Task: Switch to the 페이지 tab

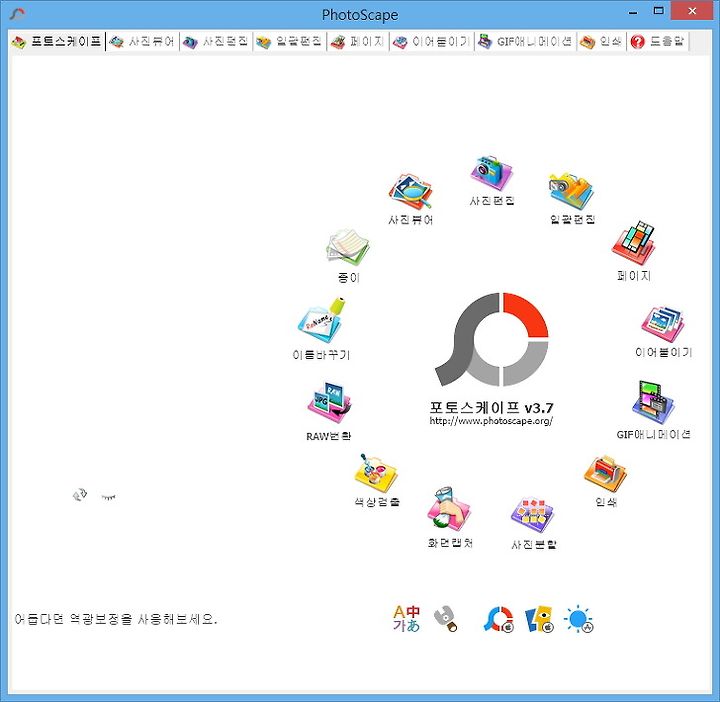Action: click(x=358, y=42)
